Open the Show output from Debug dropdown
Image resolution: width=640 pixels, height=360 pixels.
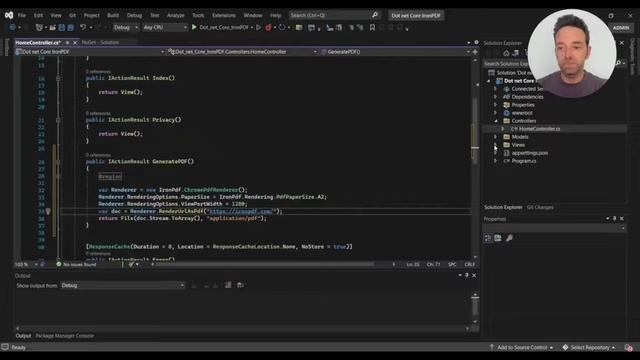[122, 285]
